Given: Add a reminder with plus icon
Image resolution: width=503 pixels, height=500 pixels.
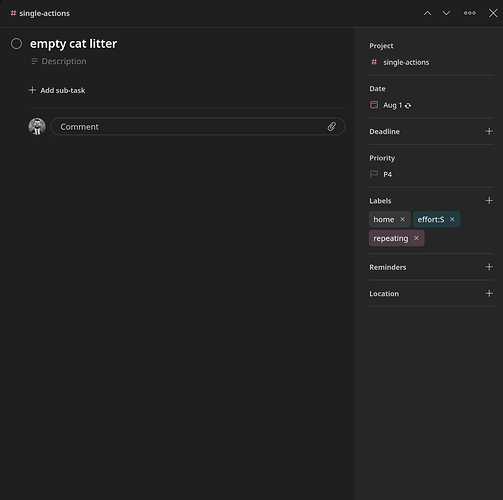Looking at the screenshot, I should (489, 267).
